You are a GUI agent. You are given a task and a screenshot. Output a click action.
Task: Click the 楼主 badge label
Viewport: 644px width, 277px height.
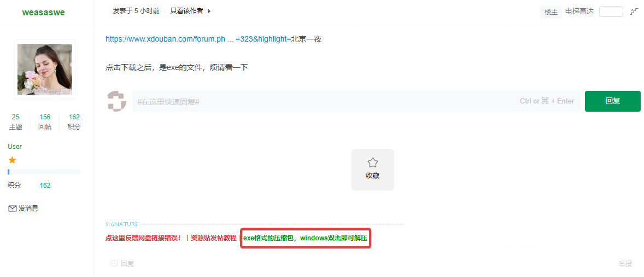551,12
